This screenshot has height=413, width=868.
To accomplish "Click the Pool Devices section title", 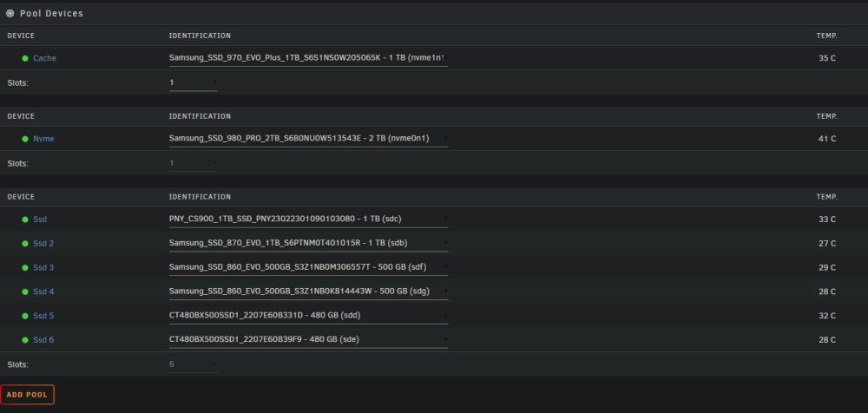I will point(51,13).
